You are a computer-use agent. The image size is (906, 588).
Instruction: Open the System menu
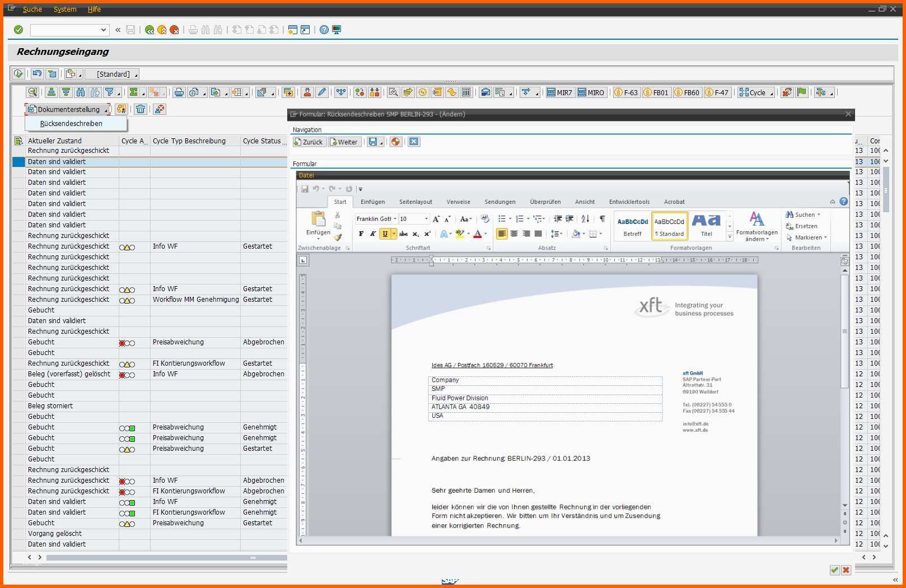click(x=65, y=9)
